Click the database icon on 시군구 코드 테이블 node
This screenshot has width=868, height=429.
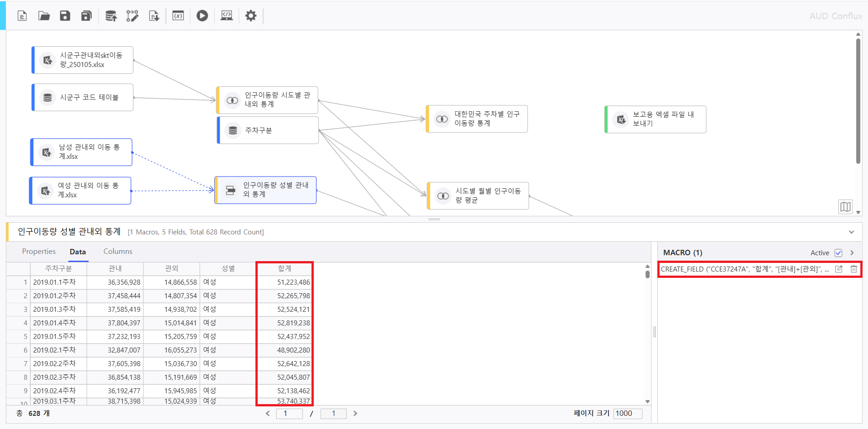[x=47, y=97]
